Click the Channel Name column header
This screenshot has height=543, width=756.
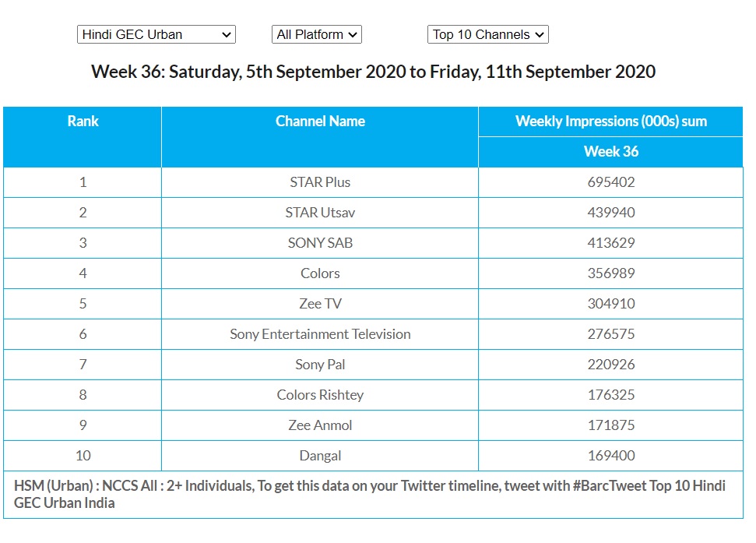pyautogui.click(x=320, y=122)
